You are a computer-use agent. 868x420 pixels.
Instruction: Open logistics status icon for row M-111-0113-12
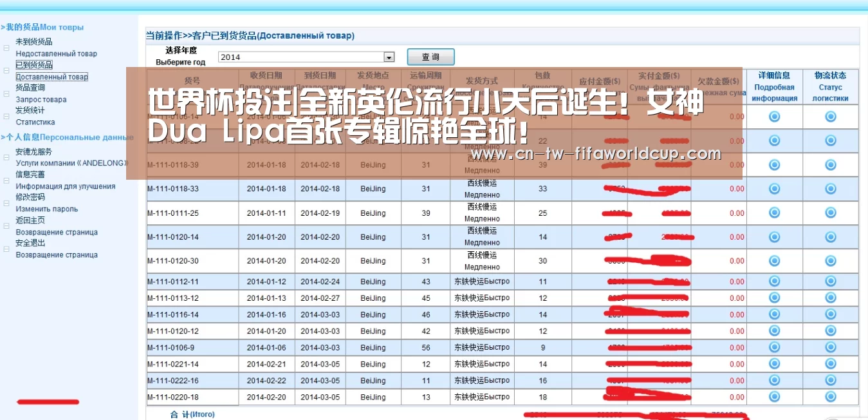[x=831, y=298]
